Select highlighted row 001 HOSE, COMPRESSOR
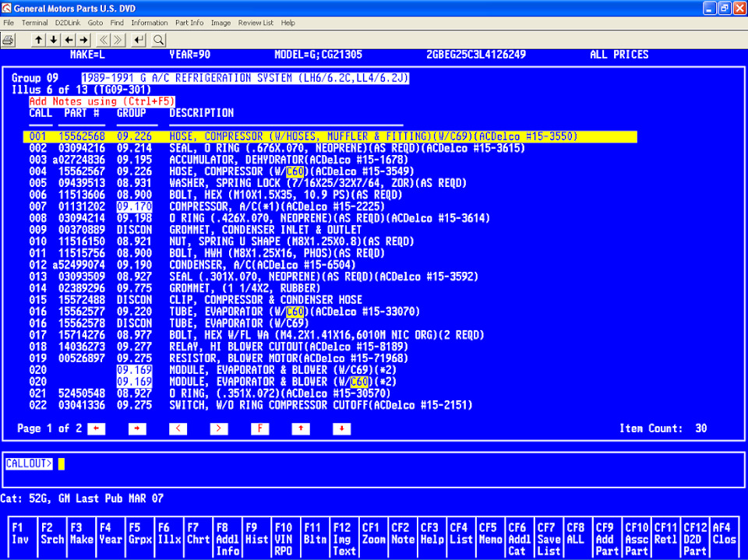 [330, 137]
